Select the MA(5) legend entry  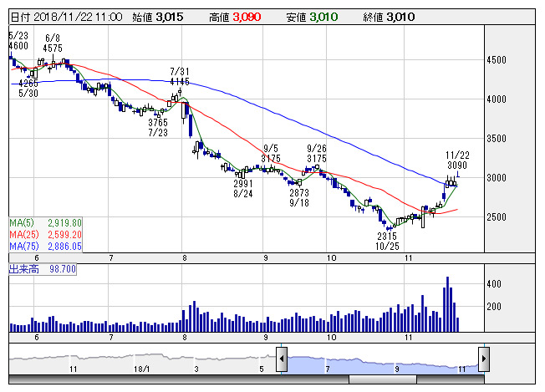click(45, 223)
